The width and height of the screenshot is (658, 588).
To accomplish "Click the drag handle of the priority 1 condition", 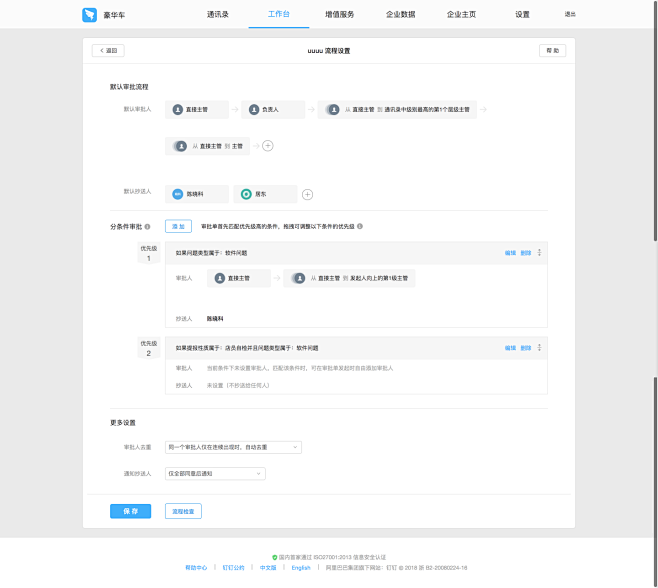I will pos(539,252).
